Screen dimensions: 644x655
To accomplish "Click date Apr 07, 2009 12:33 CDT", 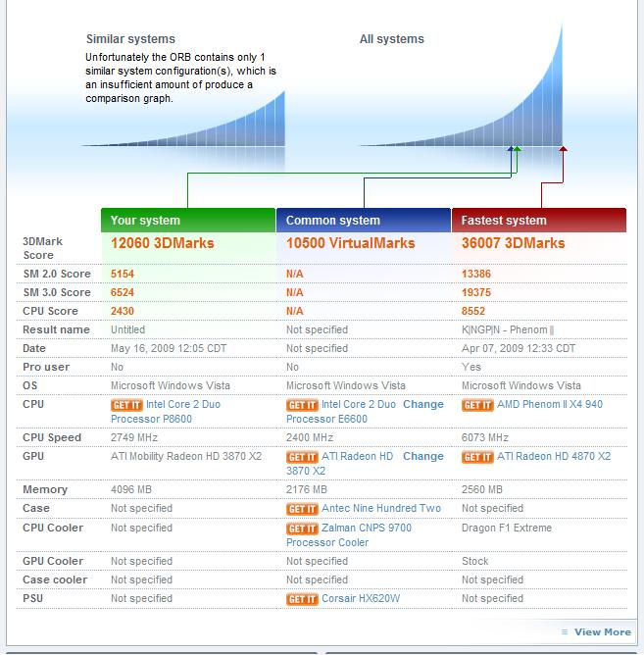I will [519, 348].
